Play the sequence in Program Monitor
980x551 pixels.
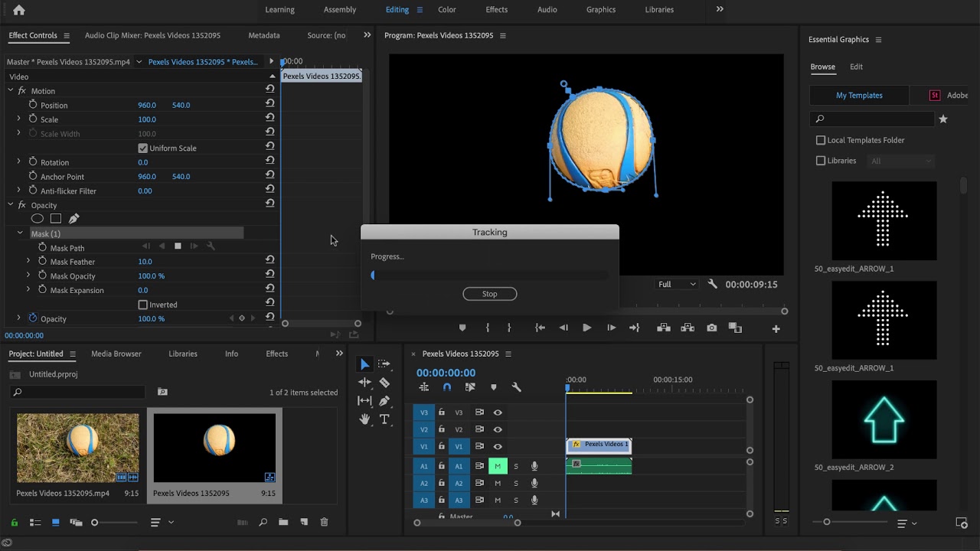pyautogui.click(x=586, y=328)
